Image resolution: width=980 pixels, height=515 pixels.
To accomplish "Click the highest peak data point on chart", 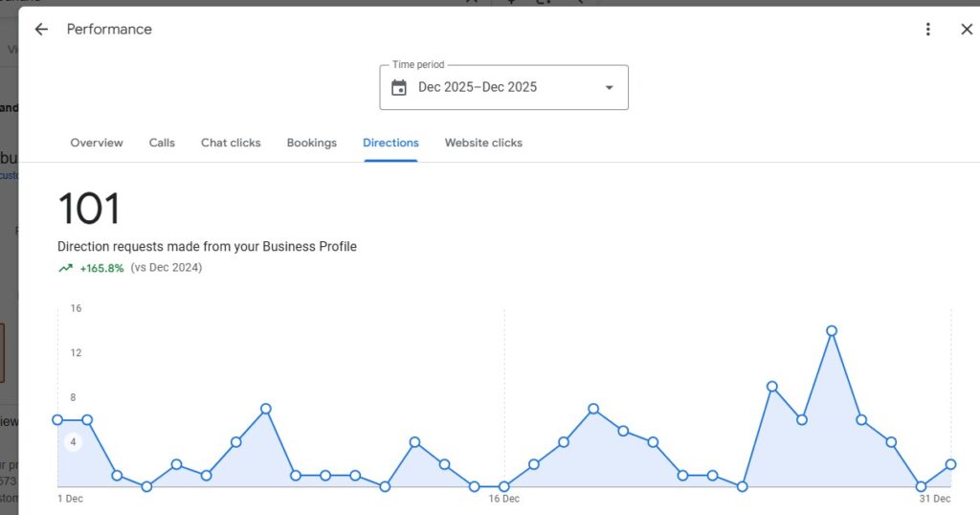I will tap(832, 331).
